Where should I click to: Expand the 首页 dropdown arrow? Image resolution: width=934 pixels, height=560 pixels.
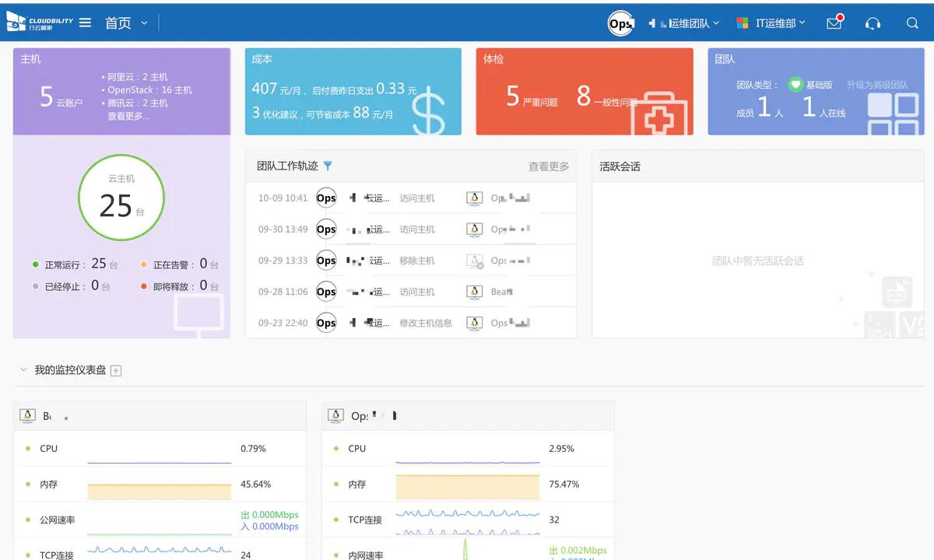click(x=144, y=23)
